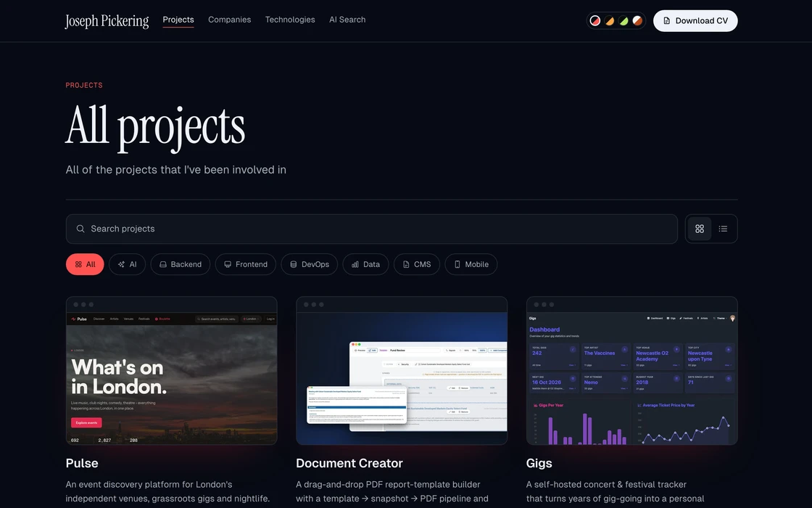
Task: Select the black and green theme swatch
Action: point(623,21)
